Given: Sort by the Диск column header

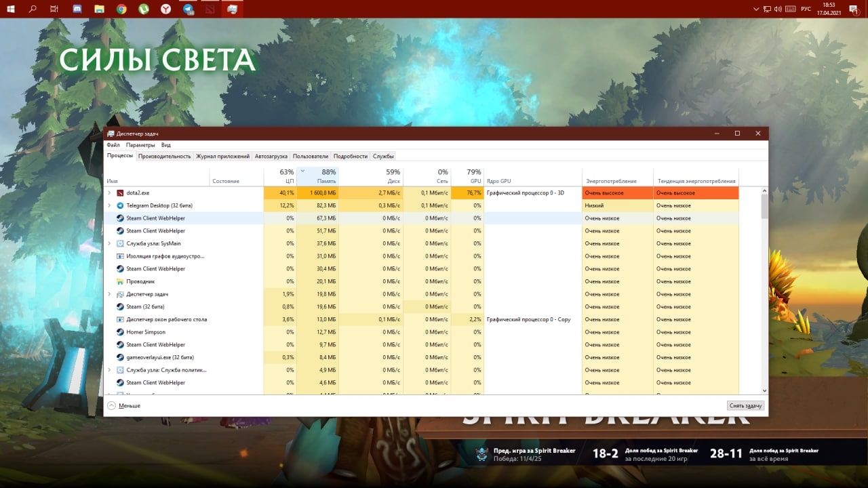Looking at the screenshot, I should pyautogui.click(x=371, y=176).
